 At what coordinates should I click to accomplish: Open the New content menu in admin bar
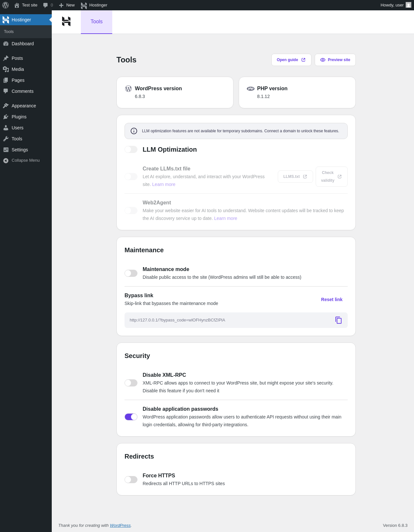67,5
